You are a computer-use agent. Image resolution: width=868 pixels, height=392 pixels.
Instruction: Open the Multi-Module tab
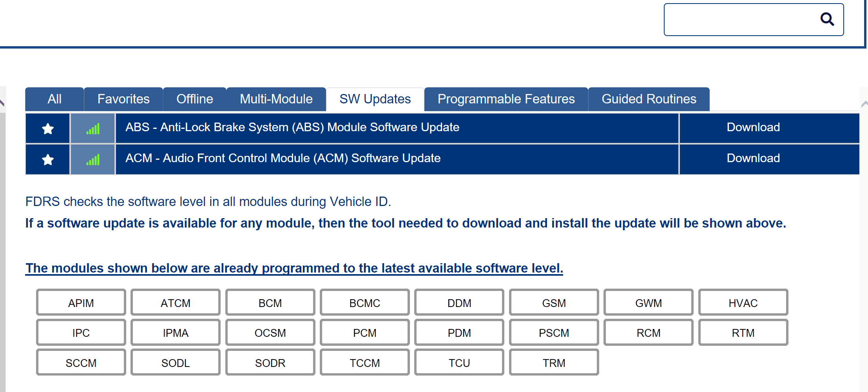point(276,99)
